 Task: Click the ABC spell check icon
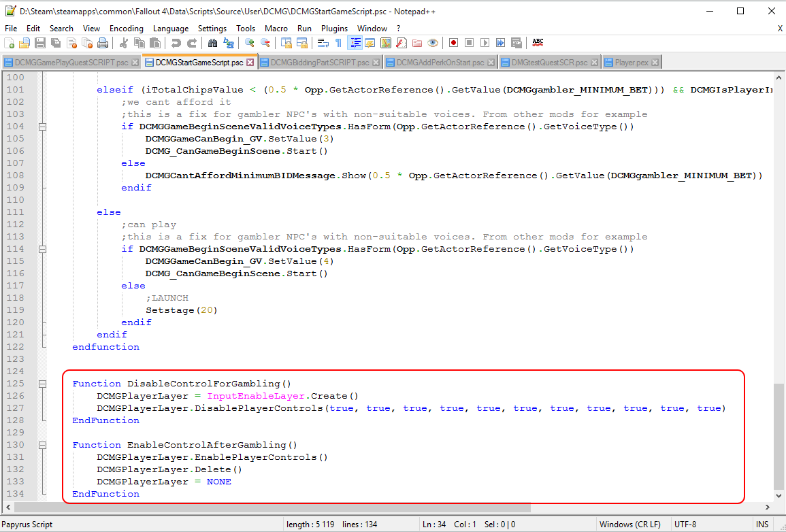click(x=538, y=43)
